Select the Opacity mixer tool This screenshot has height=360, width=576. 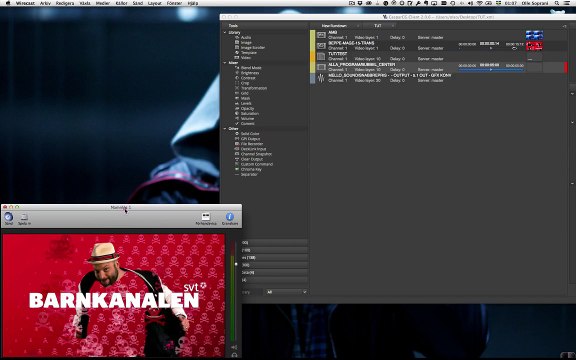(x=248, y=109)
